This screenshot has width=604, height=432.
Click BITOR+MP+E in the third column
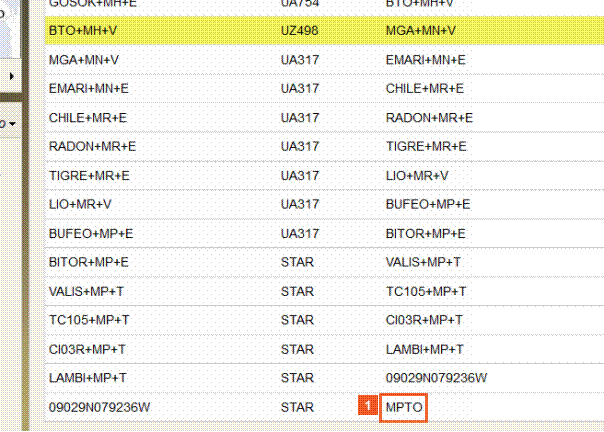pyautogui.click(x=426, y=234)
